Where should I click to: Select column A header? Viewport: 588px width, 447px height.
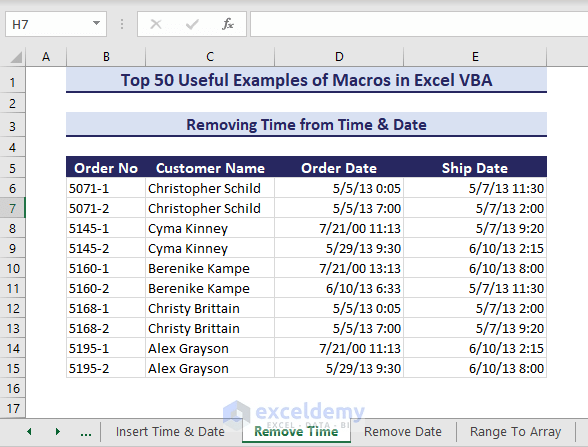[x=46, y=57]
